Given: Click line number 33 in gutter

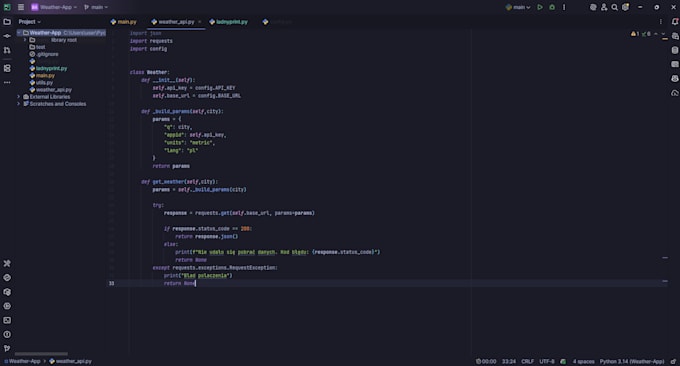Looking at the screenshot, I should (x=111, y=283).
